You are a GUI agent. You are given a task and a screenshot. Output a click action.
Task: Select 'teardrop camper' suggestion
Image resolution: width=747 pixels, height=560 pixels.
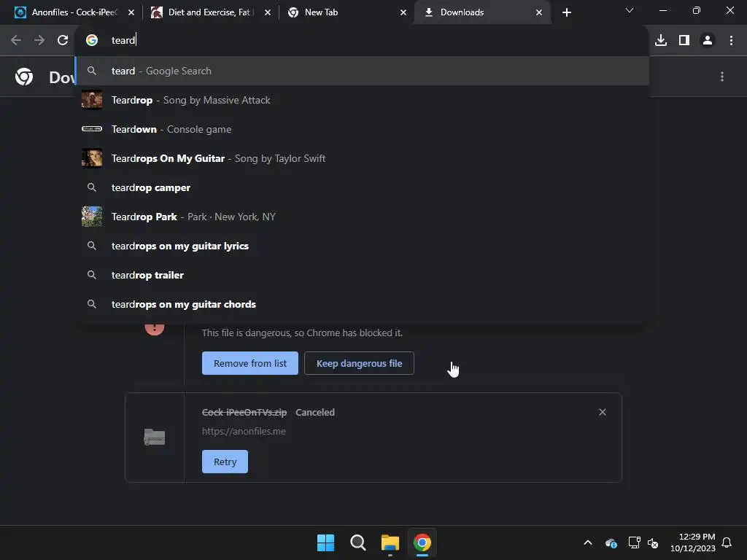point(362,187)
